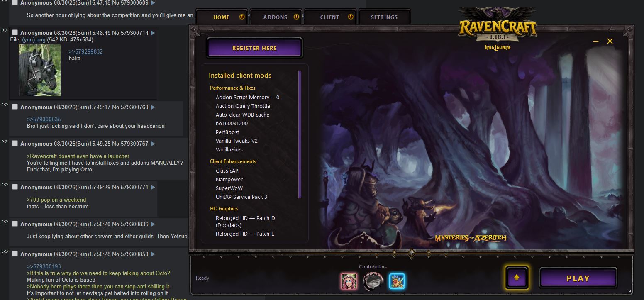Tick the checkbox for post No.579300714

15,32
